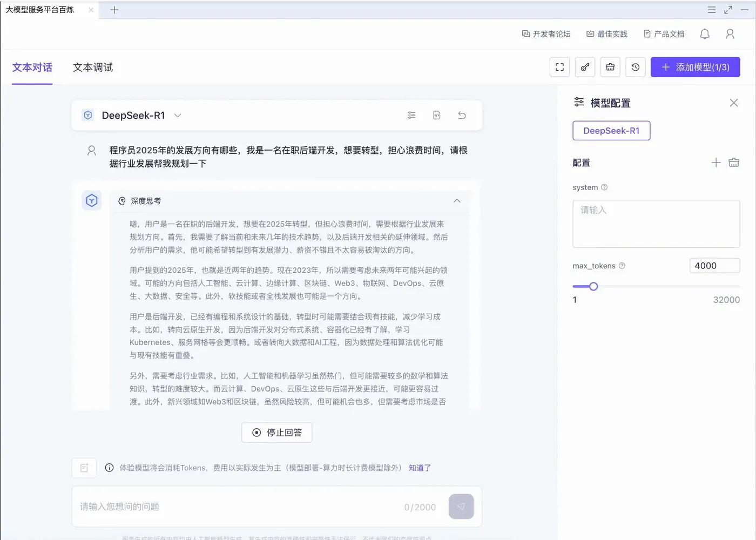Click the notification bell icon
Image resolution: width=756 pixels, height=540 pixels.
tap(705, 34)
